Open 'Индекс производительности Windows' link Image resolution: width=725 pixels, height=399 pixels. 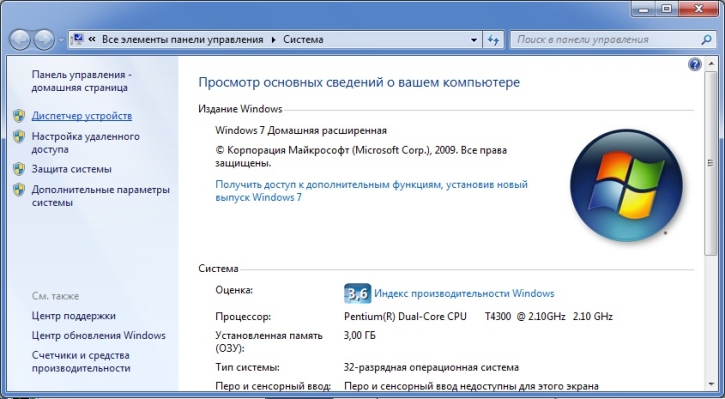tap(464, 293)
